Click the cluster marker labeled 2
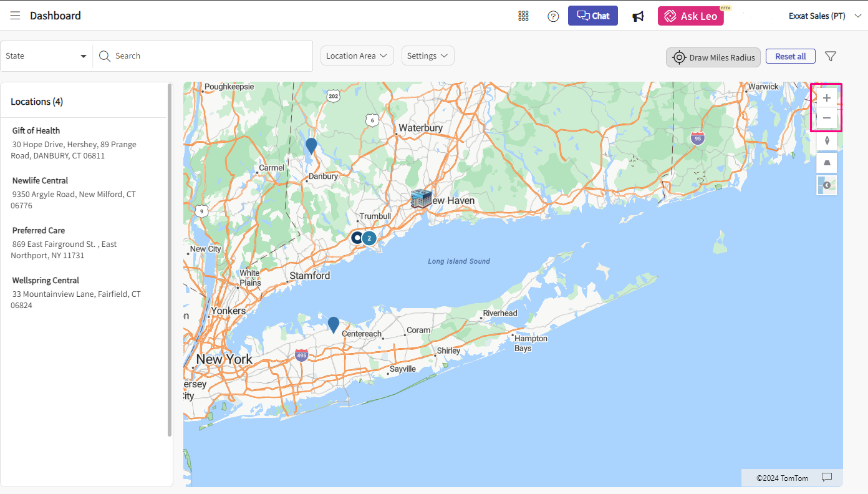The width and height of the screenshot is (868, 494). tap(369, 238)
